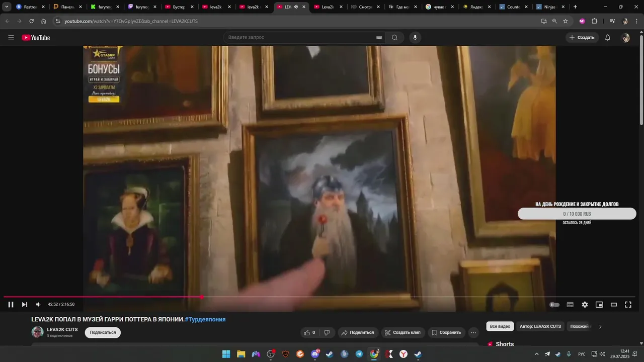Open the YouTube account avatar menu
The height and width of the screenshot is (362, 644).
[x=626, y=38]
